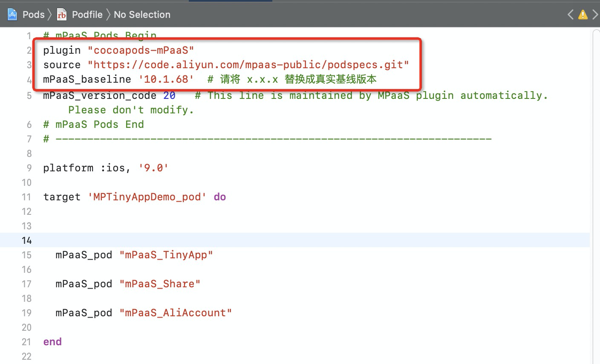Click line number 9 in gutter
The width and height of the screenshot is (600, 364).
(x=29, y=168)
